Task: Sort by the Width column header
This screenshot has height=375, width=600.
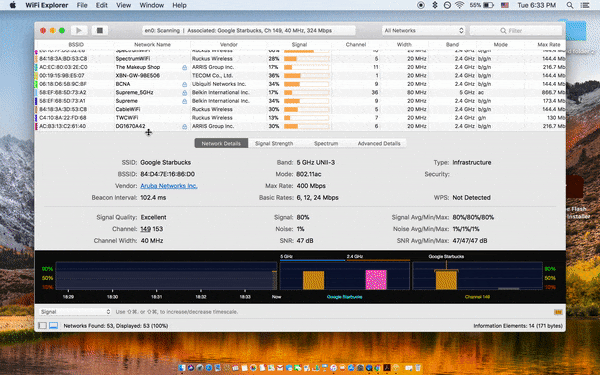Action: click(404, 45)
